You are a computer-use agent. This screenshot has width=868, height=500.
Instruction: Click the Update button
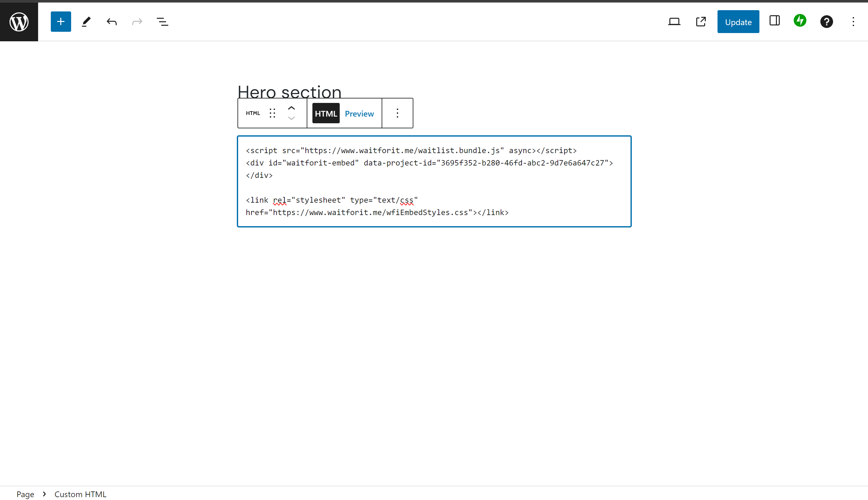pos(738,21)
